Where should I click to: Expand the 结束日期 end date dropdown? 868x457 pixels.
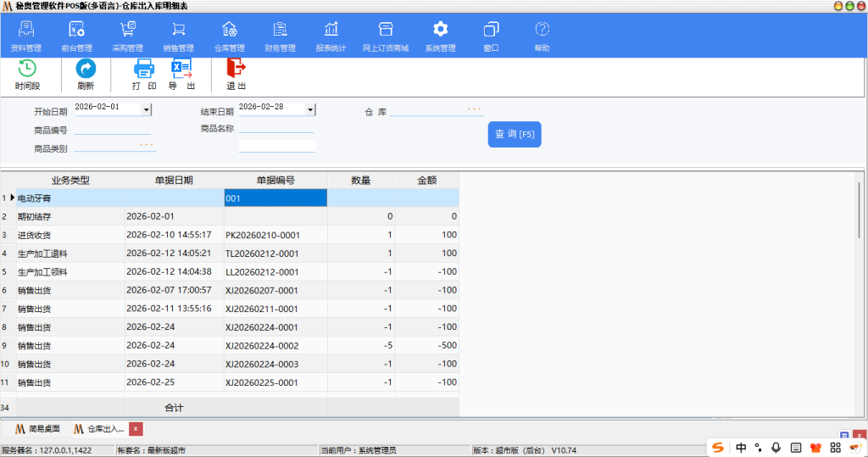(310, 109)
